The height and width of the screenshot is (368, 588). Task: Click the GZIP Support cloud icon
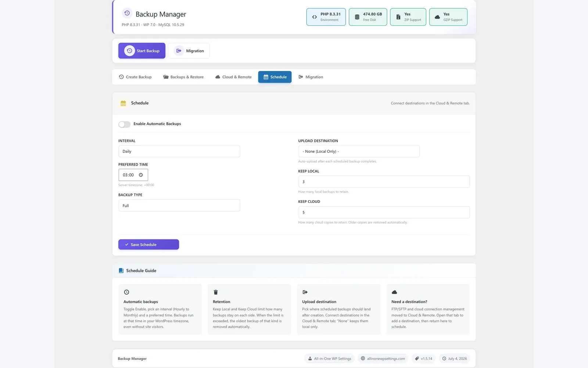tap(437, 17)
